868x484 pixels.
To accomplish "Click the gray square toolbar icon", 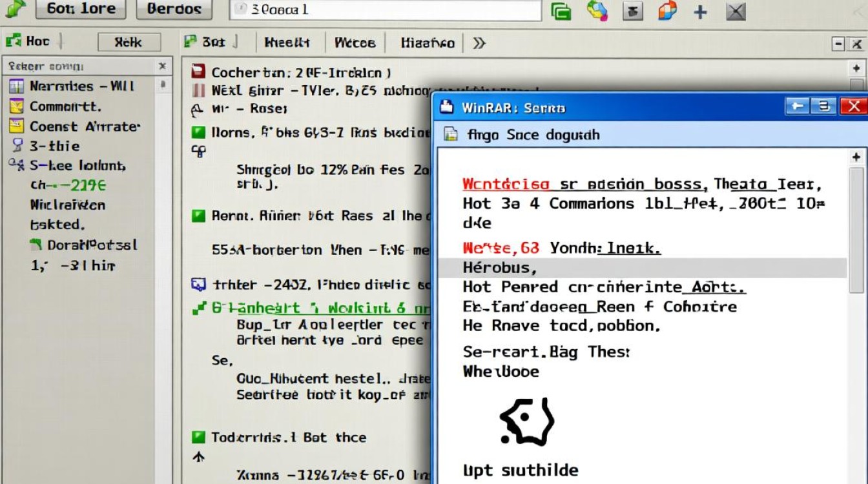I will point(634,11).
